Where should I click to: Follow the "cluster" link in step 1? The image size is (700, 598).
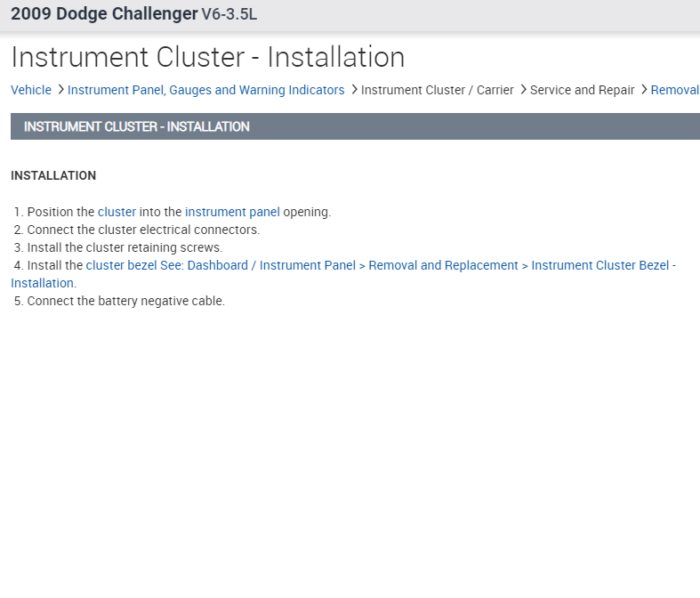pos(117,212)
